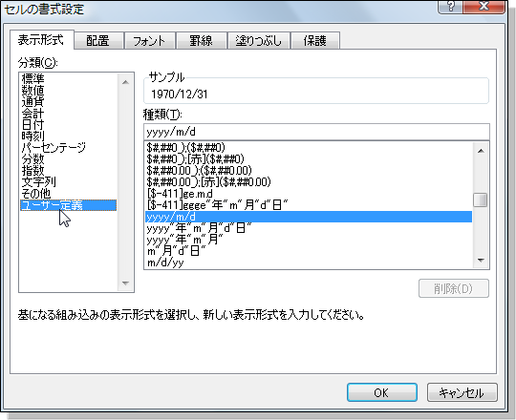Open the フォント tab
The image size is (516, 420).
coord(149,41)
